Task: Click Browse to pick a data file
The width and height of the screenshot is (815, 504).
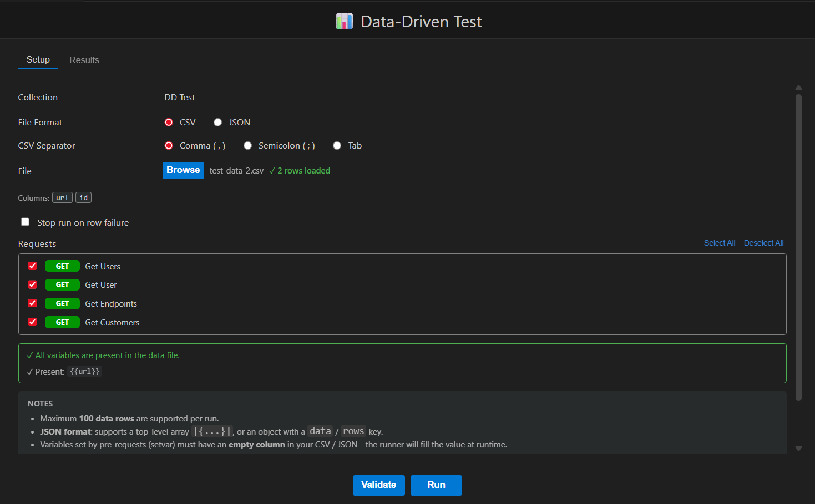Action: click(x=183, y=170)
